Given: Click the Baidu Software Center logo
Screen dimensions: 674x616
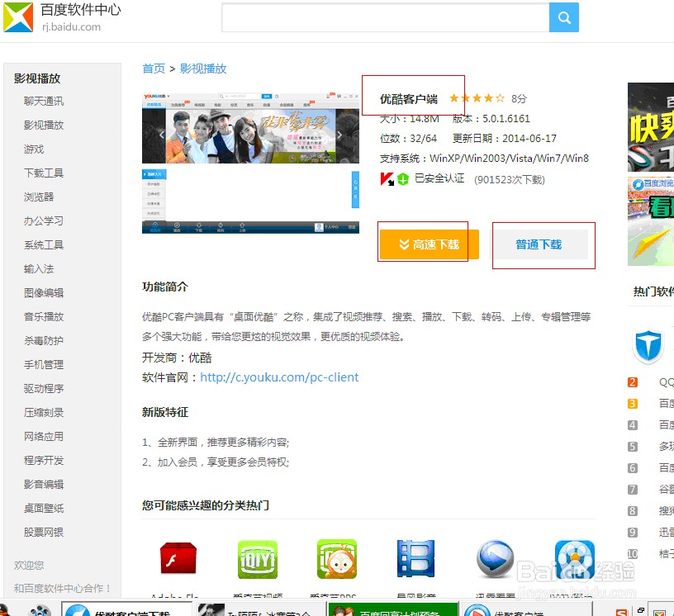Looking at the screenshot, I should coord(18,17).
